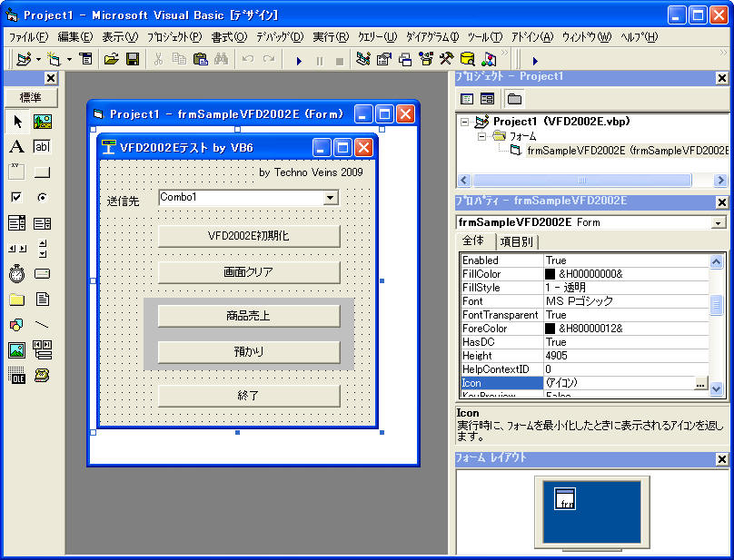
Task: Open the 編集(E) menu
Action: pyautogui.click(x=74, y=37)
